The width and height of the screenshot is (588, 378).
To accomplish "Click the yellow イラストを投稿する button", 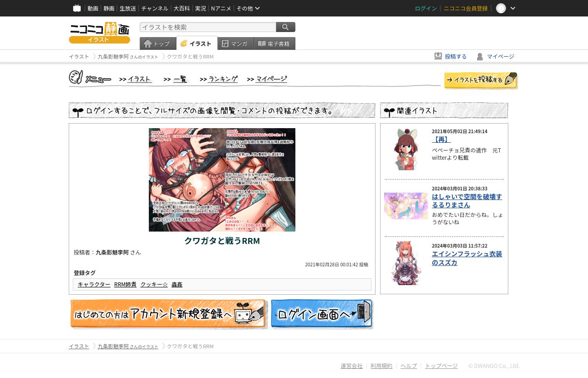I will [481, 81].
